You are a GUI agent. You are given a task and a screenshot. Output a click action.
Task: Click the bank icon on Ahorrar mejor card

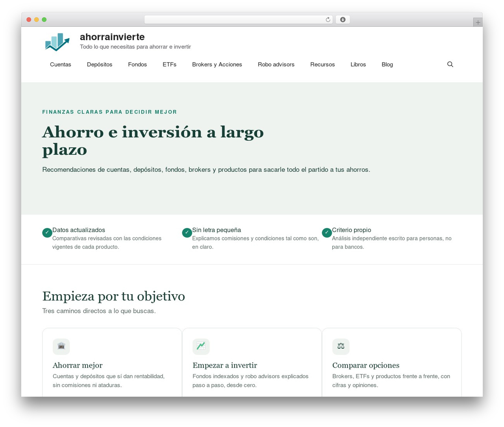[61, 347]
